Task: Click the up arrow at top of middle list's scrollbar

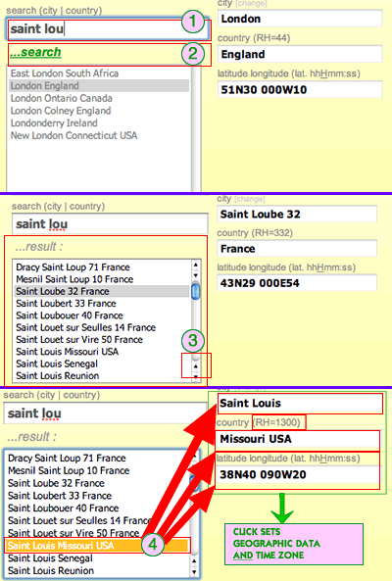Action: (x=196, y=265)
